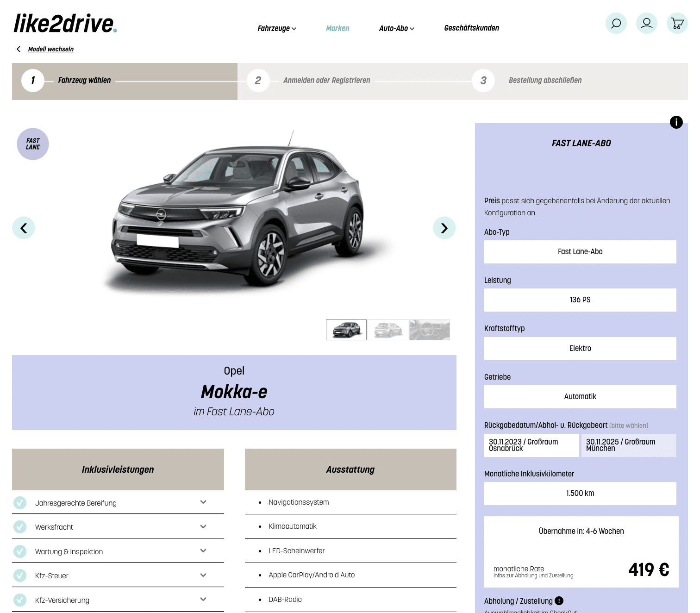Viewport: 700px width, 613px height.
Task: Click DAB-Radio equipment entry
Action: pyautogui.click(x=285, y=600)
